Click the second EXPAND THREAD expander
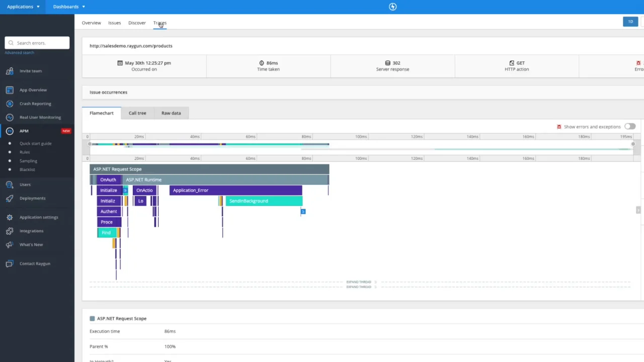 tap(361, 287)
